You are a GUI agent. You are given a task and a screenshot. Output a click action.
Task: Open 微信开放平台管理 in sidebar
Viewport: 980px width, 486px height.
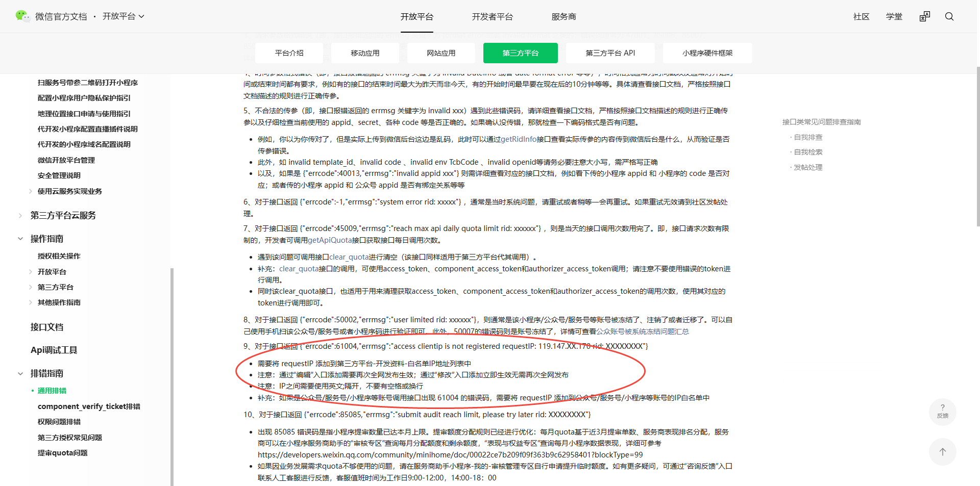click(x=66, y=160)
